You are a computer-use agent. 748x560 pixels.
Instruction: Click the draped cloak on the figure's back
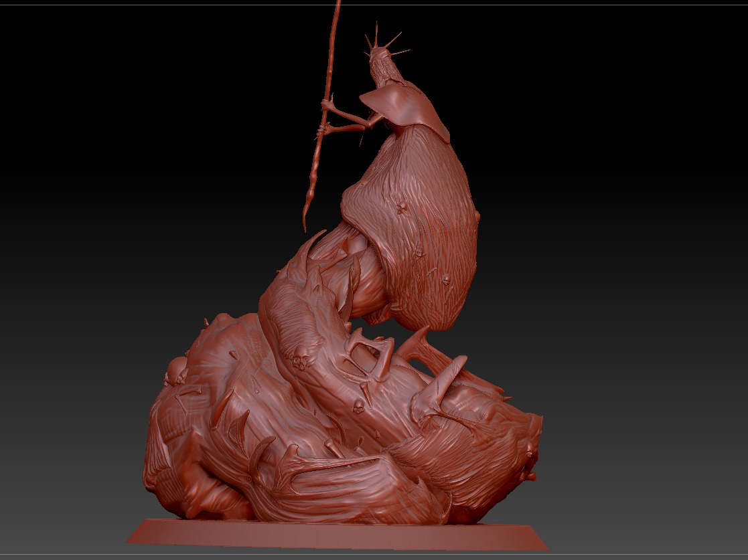(422, 201)
